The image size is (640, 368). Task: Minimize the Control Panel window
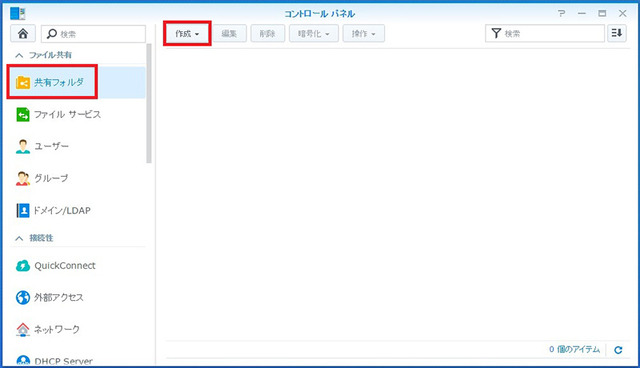point(582,13)
